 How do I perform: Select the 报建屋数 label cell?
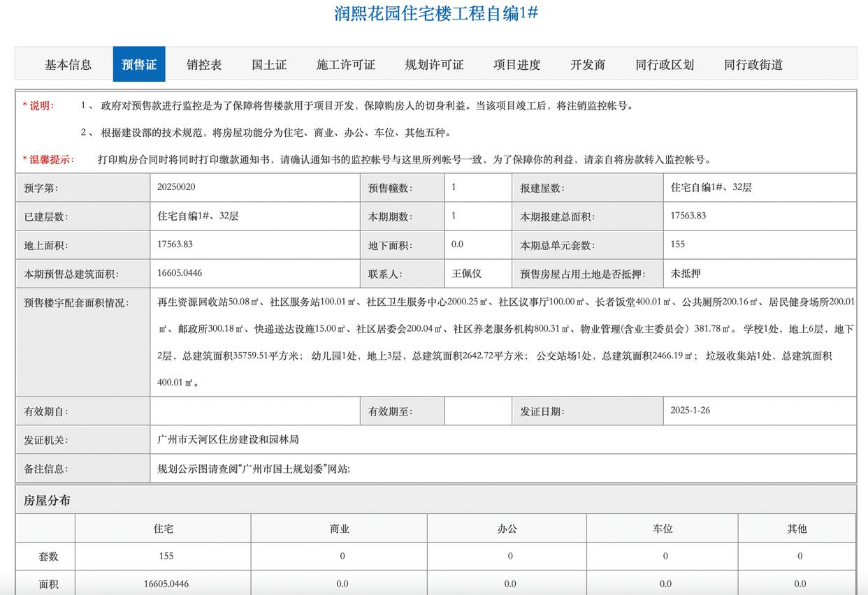tap(588, 188)
